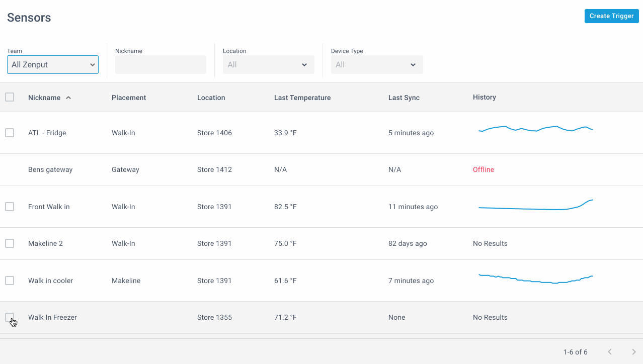This screenshot has width=643, height=364.
Task: Open Front Walk in history sparkline
Action: 536,205
